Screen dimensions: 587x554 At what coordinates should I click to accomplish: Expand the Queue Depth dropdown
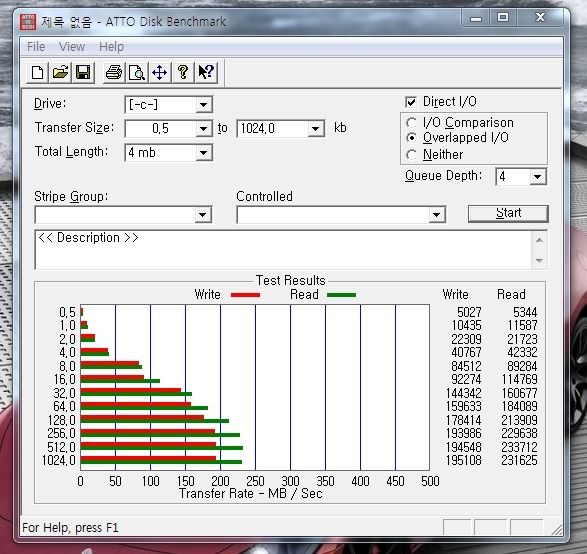click(538, 177)
